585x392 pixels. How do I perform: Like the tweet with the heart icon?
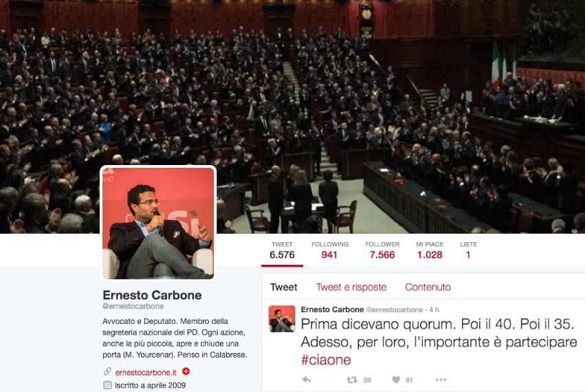coord(396,380)
